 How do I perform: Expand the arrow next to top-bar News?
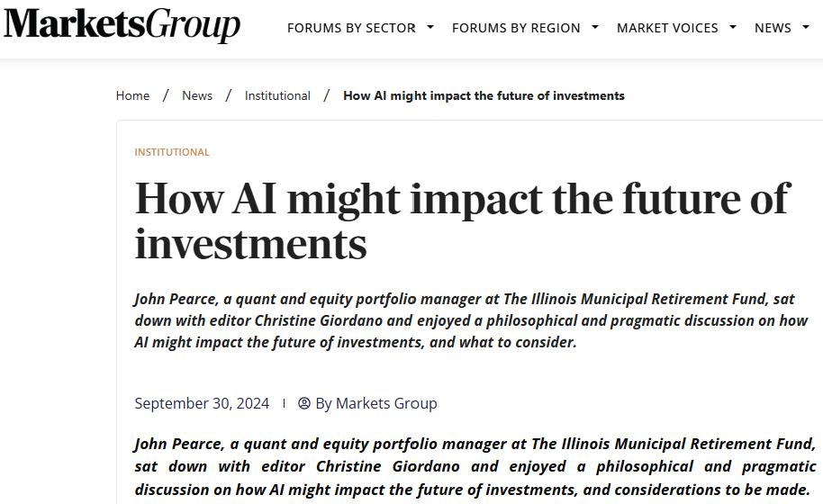[x=806, y=28]
